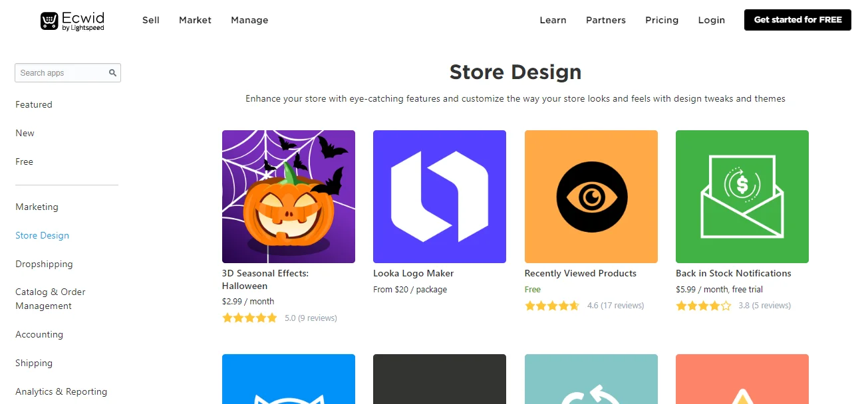Click the Back in Stock Notifications title
The image size is (868, 404).
tap(734, 273)
